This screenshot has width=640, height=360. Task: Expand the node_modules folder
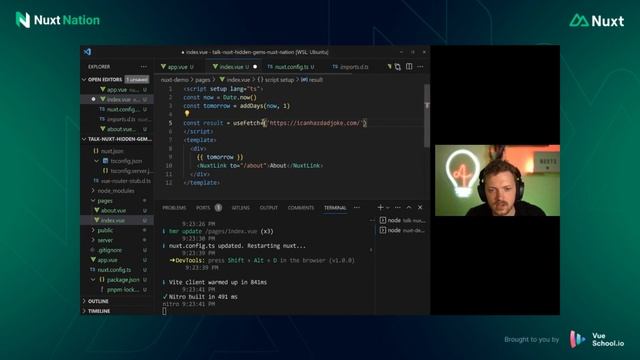(x=93, y=191)
